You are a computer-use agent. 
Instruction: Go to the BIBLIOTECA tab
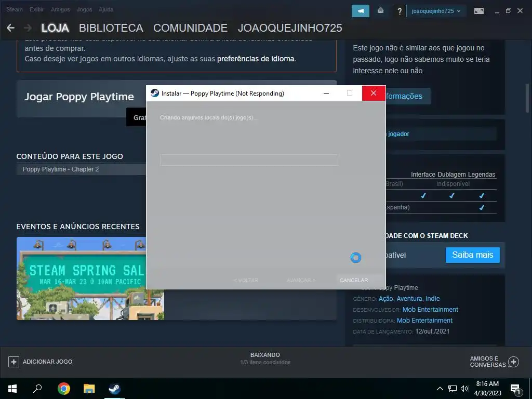pyautogui.click(x=111, y=28)
